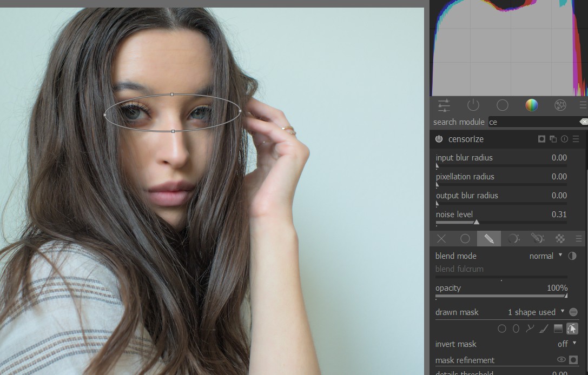Select parametric mask icon
The height and width of the screenshot is (375, 588).
tap(513, 239)
